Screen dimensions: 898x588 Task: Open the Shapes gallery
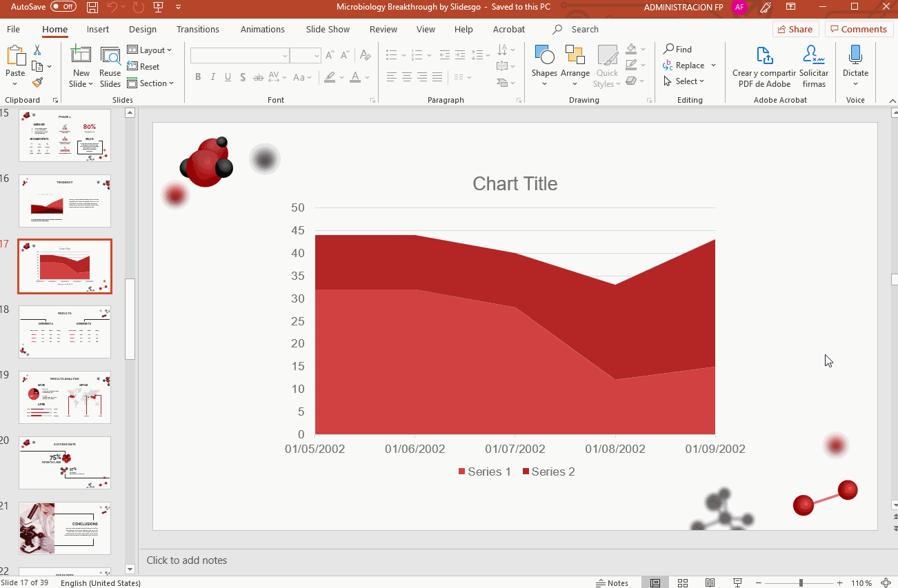544,61
